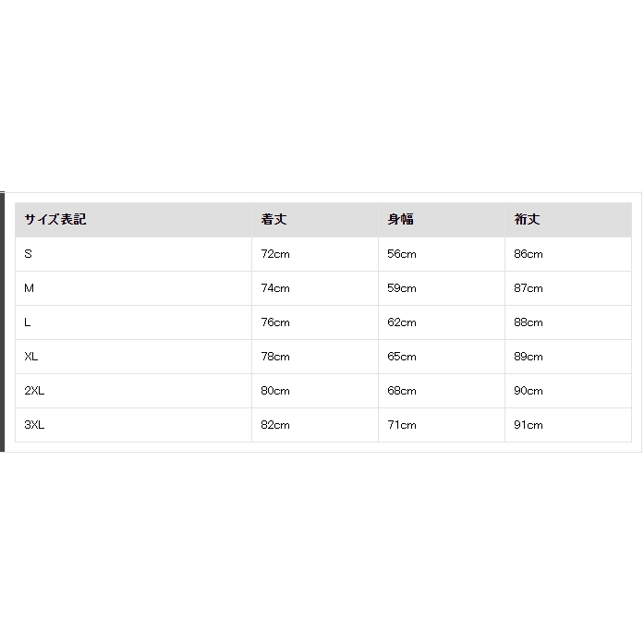Select the S size row label
Viewport: 644px width, 644px height.
click(x=28, y=254)
